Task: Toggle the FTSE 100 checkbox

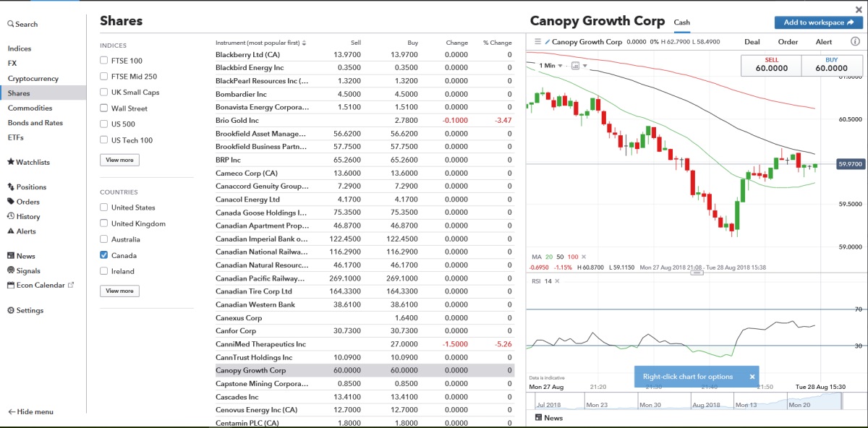Action: click(x=105, y=61)
